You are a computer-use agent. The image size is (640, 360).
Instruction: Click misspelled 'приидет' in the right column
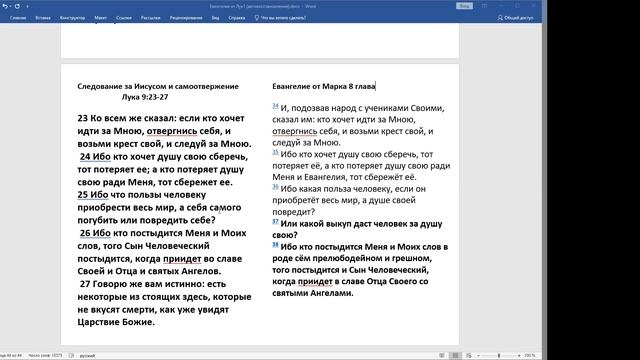click(x=315, y=281)
